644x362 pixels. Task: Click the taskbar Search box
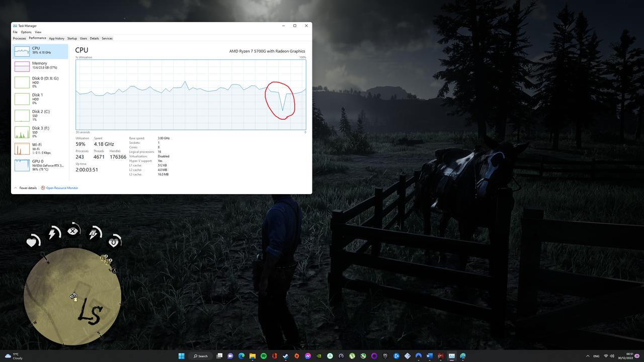(x=201, y=356)
